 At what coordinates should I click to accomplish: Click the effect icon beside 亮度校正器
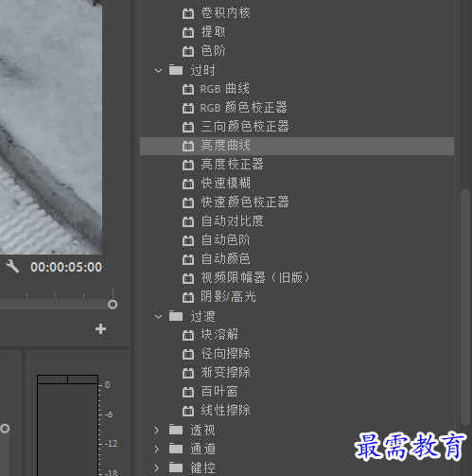(188, 165)
